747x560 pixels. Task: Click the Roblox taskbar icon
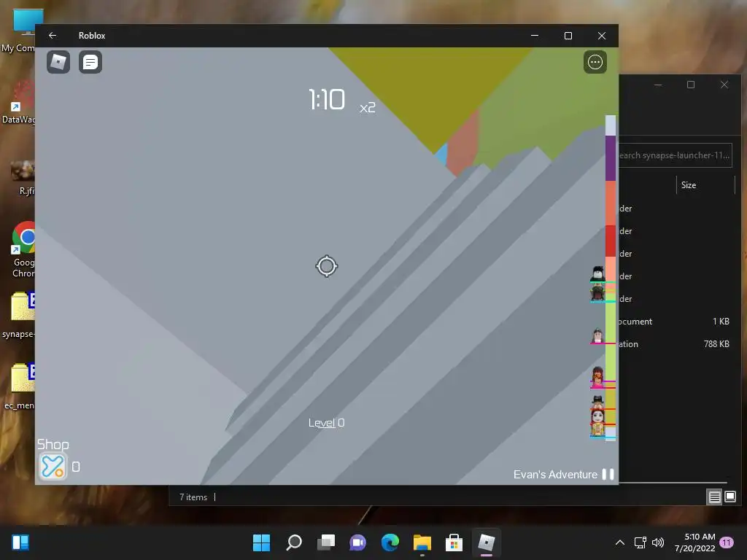coord(487,542)
